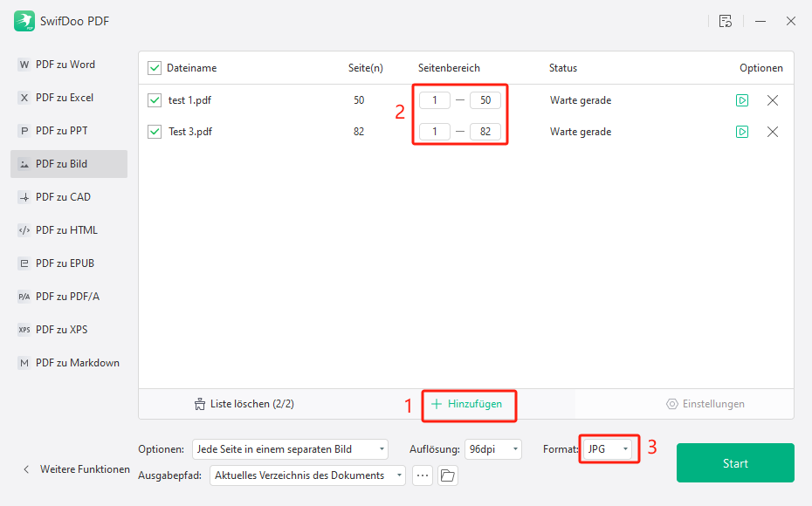Open output folder via folder icon

click(x=447, y=475)
